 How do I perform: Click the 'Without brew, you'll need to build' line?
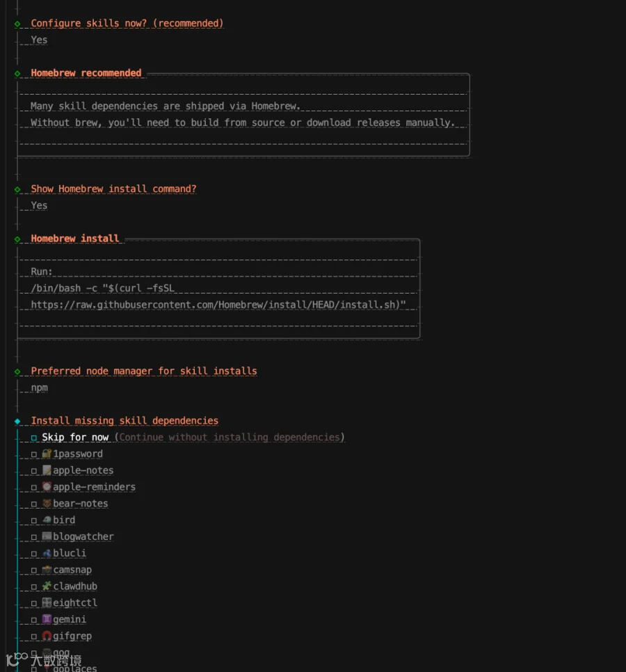tap(243, 123)
